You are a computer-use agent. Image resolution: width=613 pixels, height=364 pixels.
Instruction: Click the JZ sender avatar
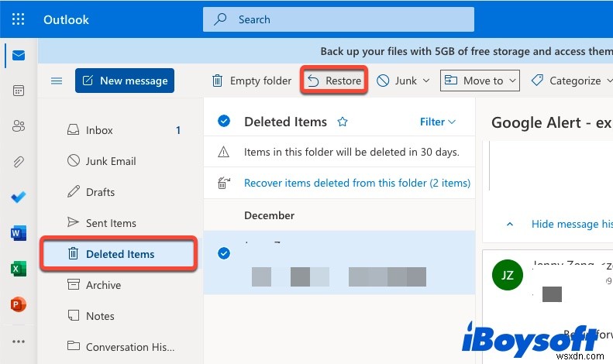coord(507,275)
